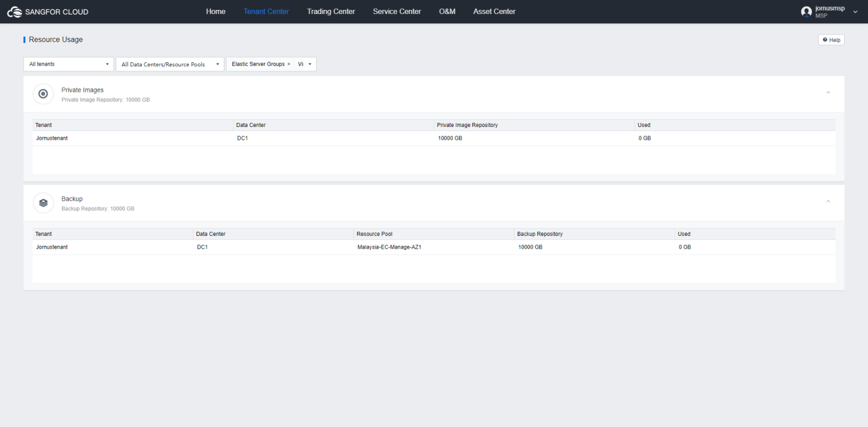This screenshot has height=427, width=868.
Task: Open Service Center in top navigation
Action: coord(397,12)
